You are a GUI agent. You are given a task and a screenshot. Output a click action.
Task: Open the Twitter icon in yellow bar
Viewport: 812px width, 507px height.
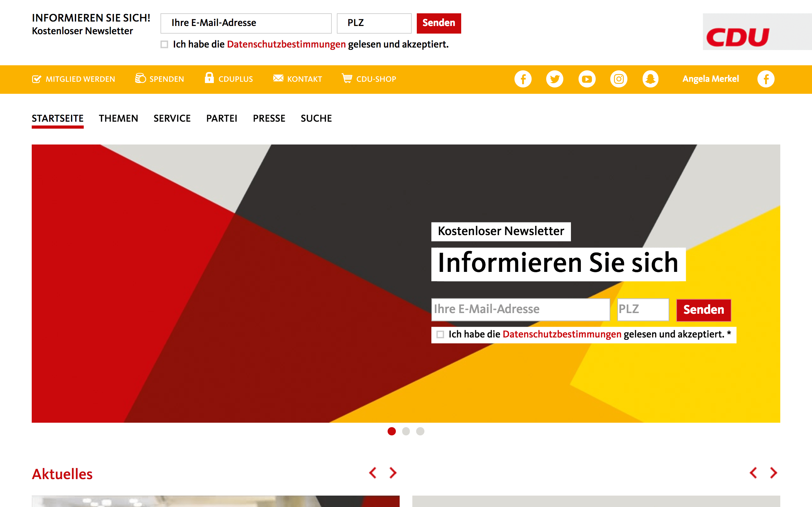pos(555,79)
